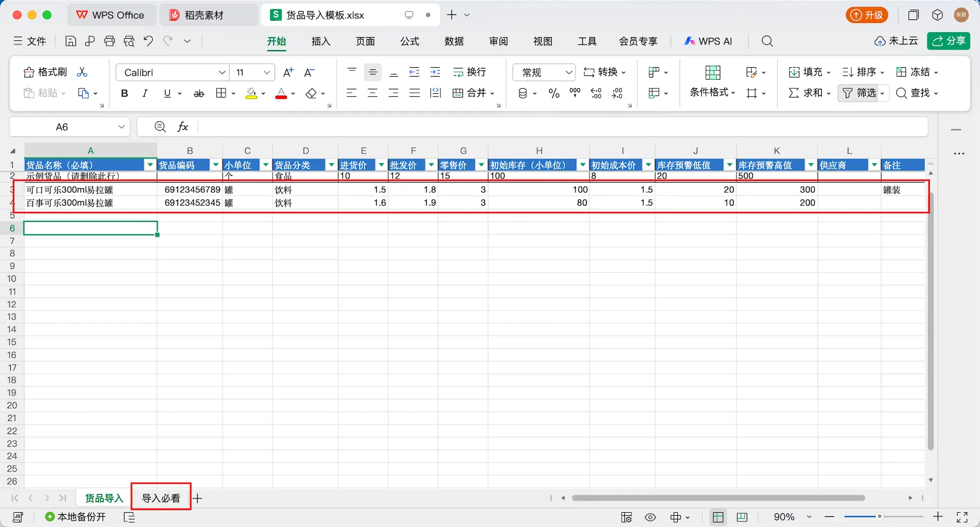Click the yellow fill color swatch
Screen dimensions: 980x527
coord(251,93)
